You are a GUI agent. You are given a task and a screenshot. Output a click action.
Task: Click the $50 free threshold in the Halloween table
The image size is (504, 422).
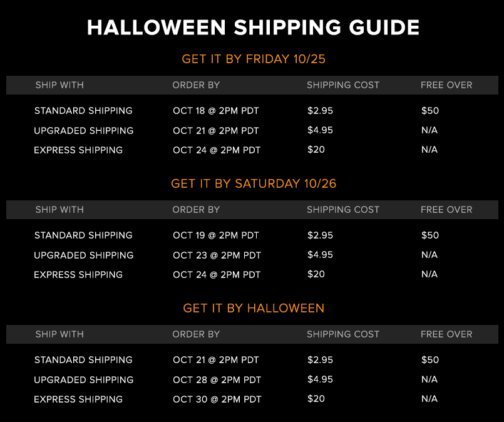click(430, 359)
